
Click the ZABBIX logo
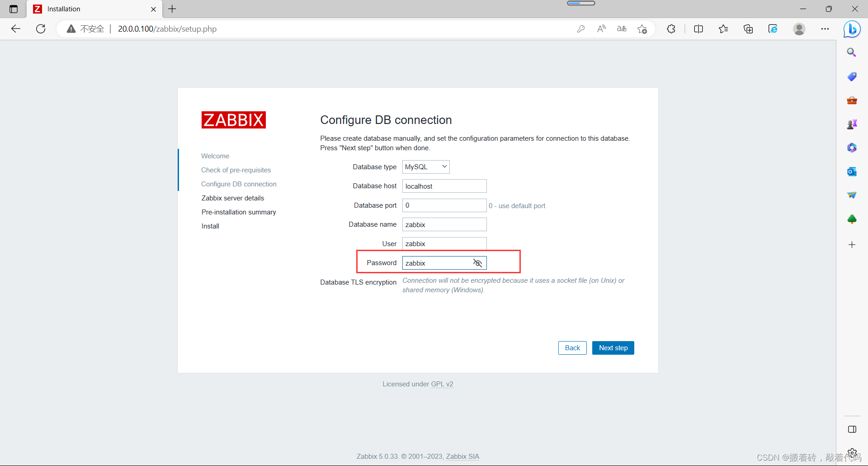click(x=234, y=120)
